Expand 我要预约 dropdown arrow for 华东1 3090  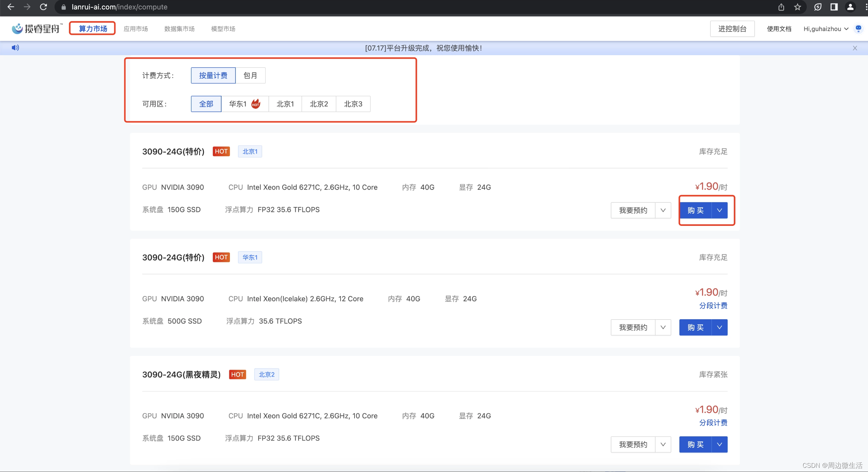point(663,328)
